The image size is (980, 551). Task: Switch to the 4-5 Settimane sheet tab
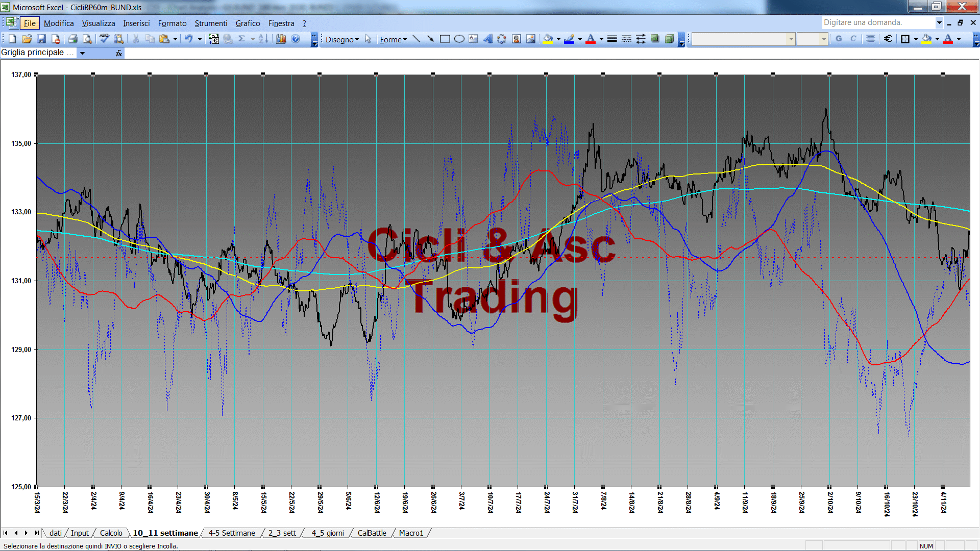pos(232,533)
